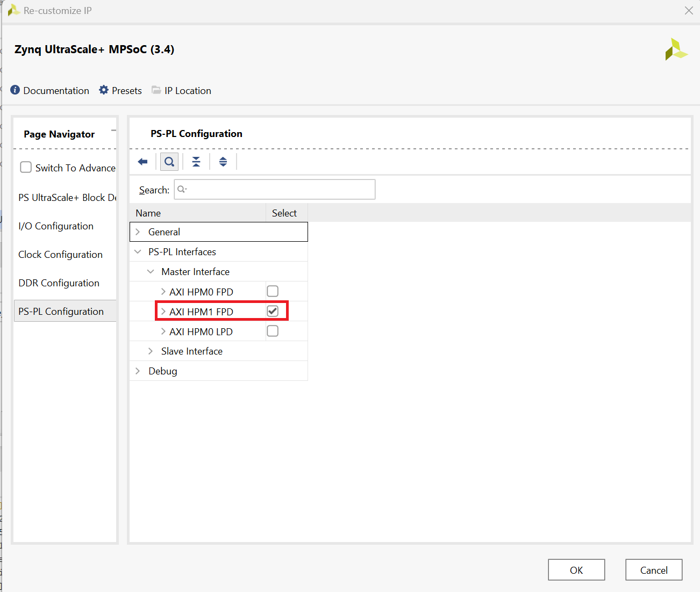Select the Slave Interface label

192,351
